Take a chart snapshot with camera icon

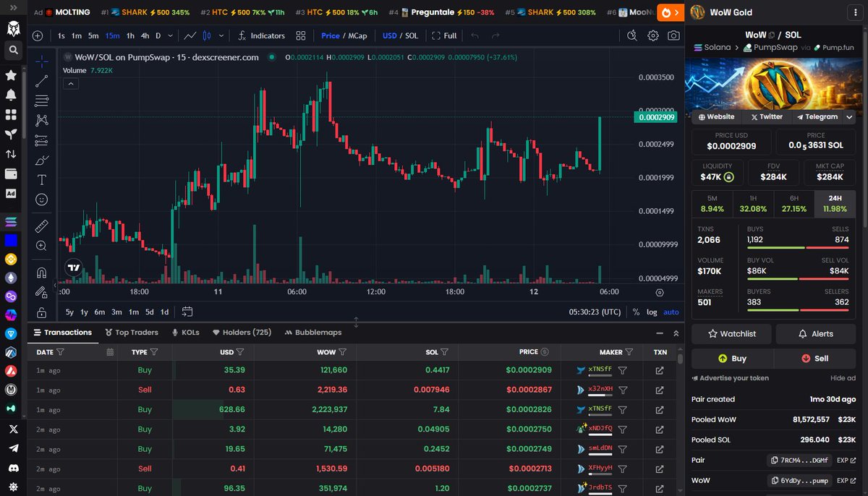pyautogui.click(x=673, y=35)
